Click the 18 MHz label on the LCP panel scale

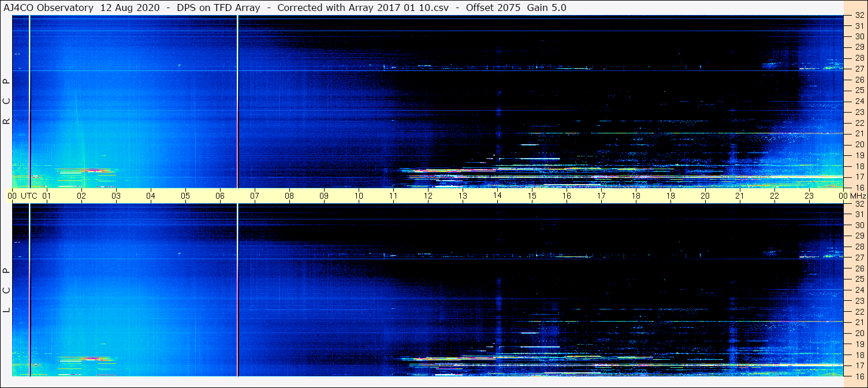859,355
